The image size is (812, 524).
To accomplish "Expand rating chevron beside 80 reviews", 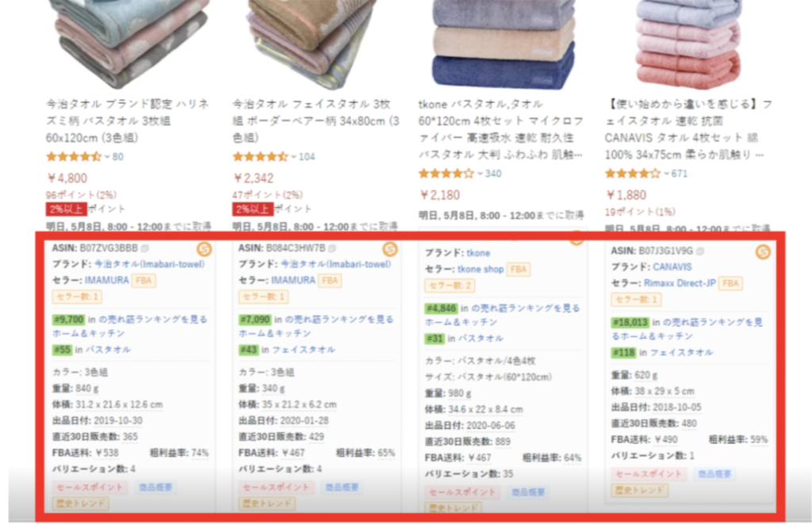I will pyautogui.click(x=107, y=157).
